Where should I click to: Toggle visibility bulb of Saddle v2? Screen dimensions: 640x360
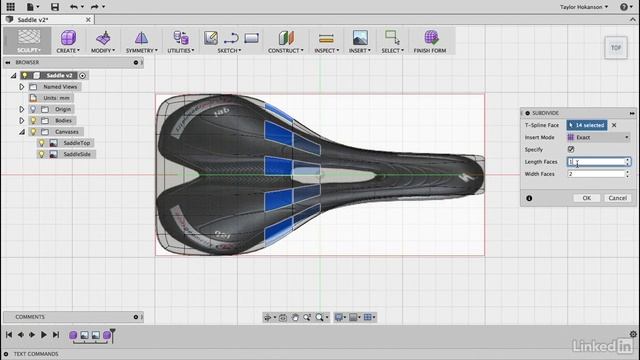coord(25,76)
